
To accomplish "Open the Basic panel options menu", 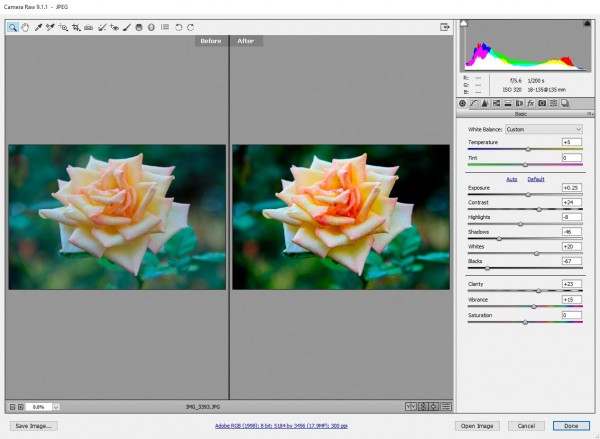I will (590, 114).
